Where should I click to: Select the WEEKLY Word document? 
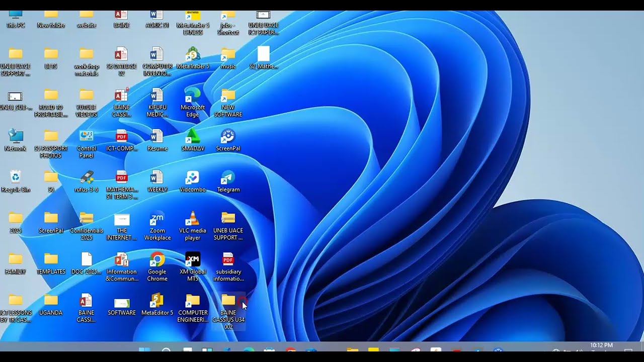click(x=157, y=182)
